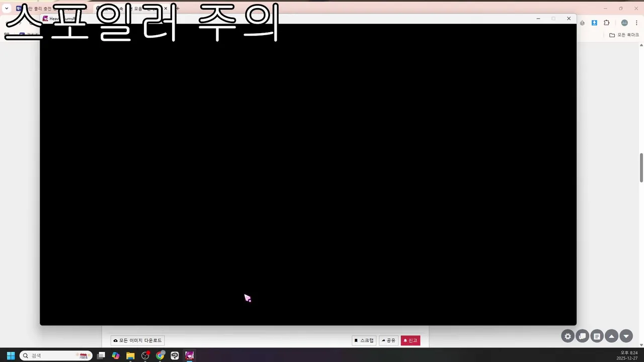Click the 스크랩 bookmark button

pos(364,340)
